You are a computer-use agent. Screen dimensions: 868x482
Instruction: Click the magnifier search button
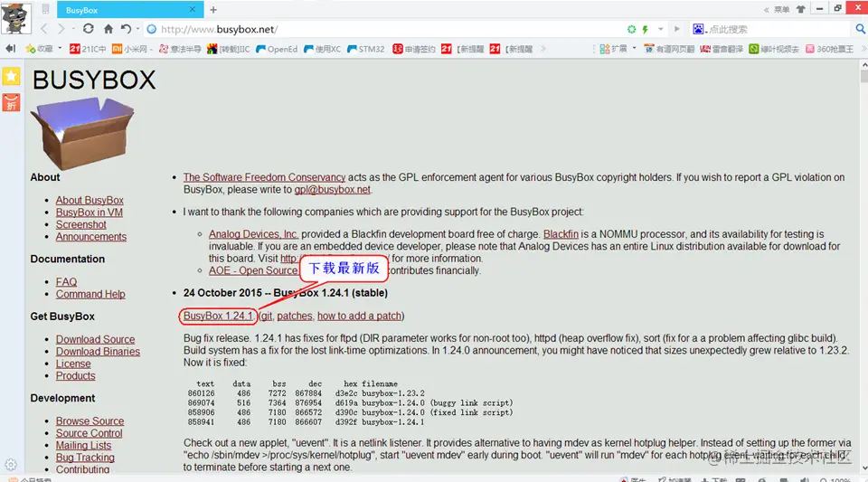coord(860,29)
